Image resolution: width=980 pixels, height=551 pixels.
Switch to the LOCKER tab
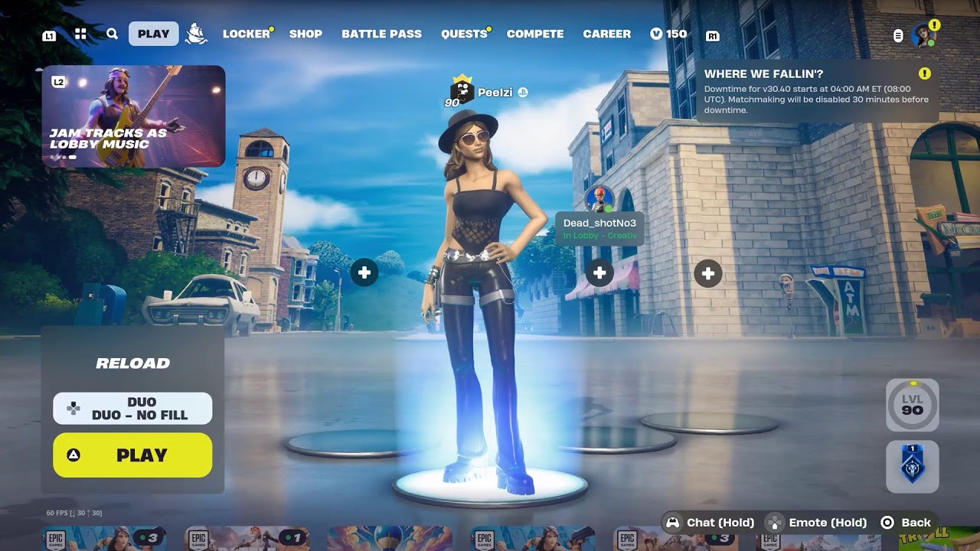(247, 34)
